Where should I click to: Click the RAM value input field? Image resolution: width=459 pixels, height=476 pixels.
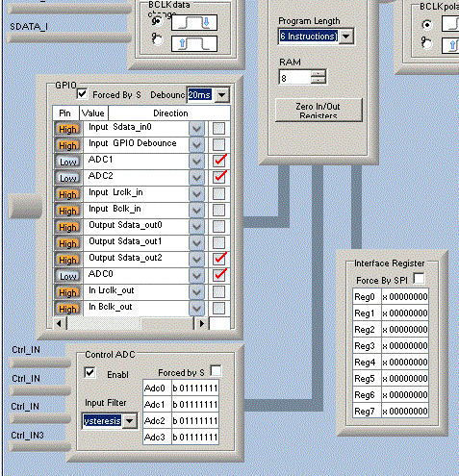pyautogui.click(x=295, y=78)
